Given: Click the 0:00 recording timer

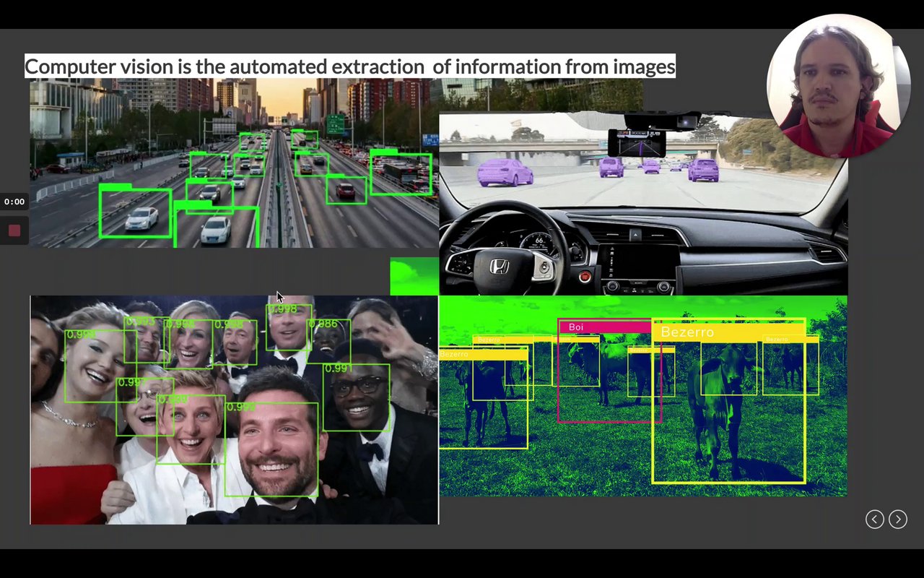Looking at the screenshot, I should [x=14, y=202].
